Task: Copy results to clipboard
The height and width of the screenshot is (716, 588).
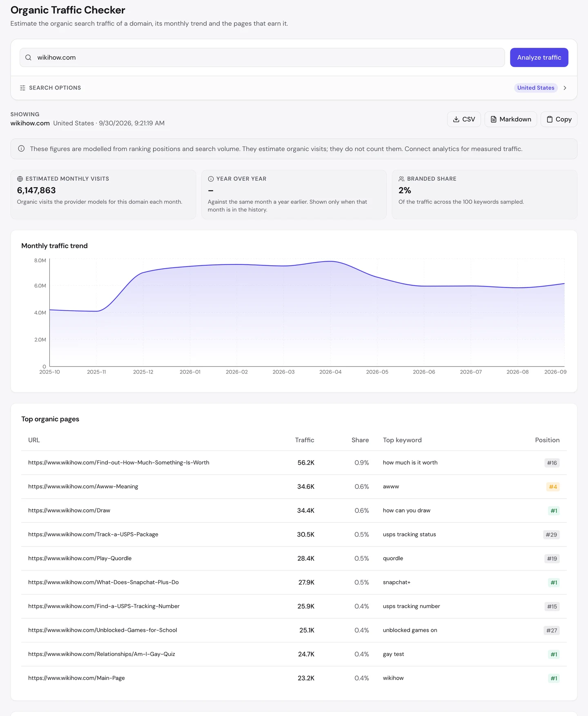Action: click(x=559, y=119)
